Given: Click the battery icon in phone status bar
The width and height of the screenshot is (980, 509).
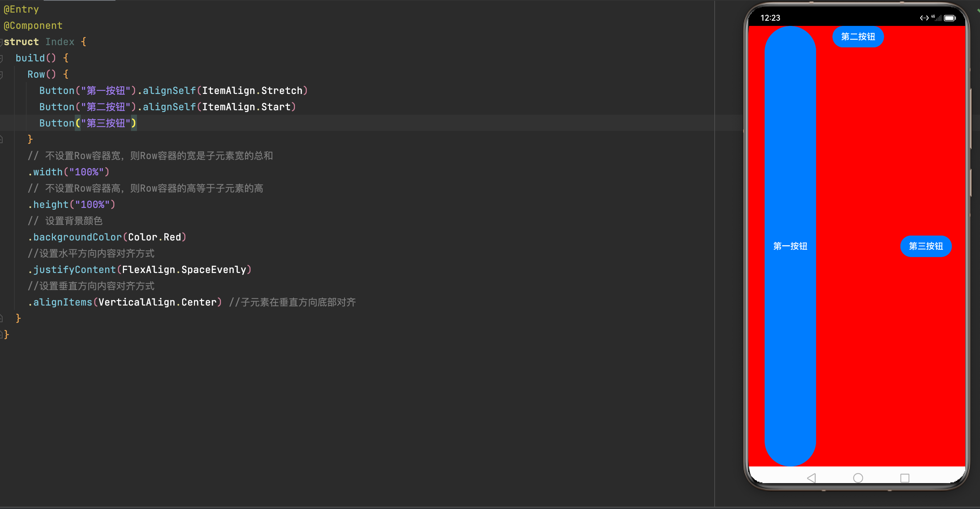Looking at the screenshot, I should pos(950,18).
